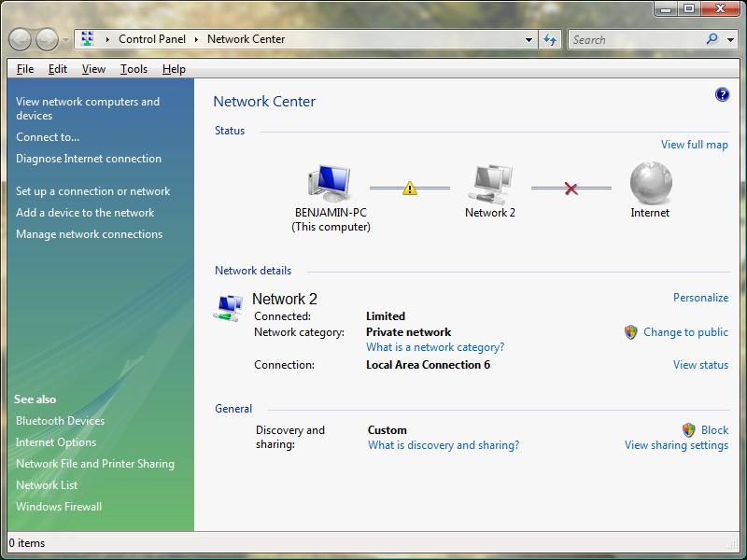Open the Edit menu
This screenshot has width=747, height=560.
[x=58, y=69]
